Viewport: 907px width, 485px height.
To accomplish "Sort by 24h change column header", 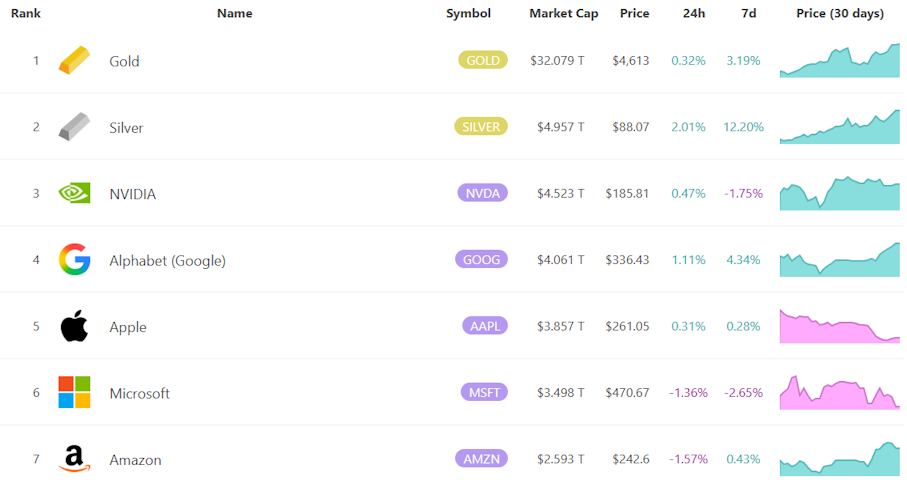I will click(693, 14).
